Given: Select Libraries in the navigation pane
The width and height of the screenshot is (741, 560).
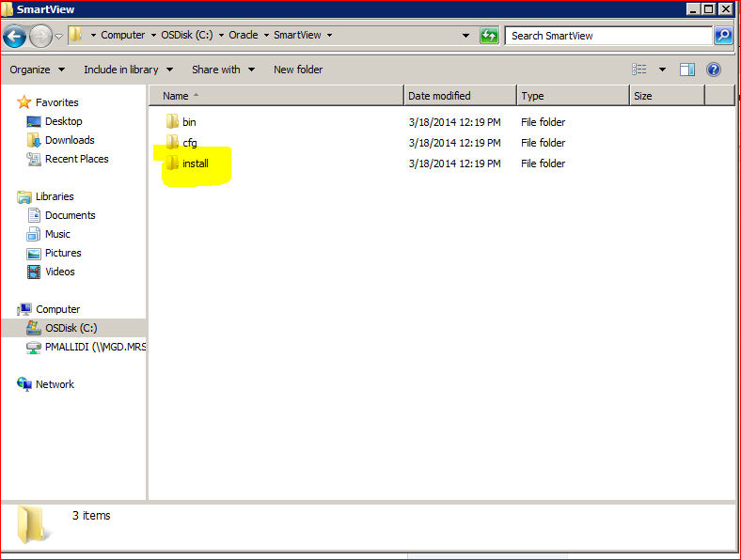Looking at the screenshot, I should 55,196.
